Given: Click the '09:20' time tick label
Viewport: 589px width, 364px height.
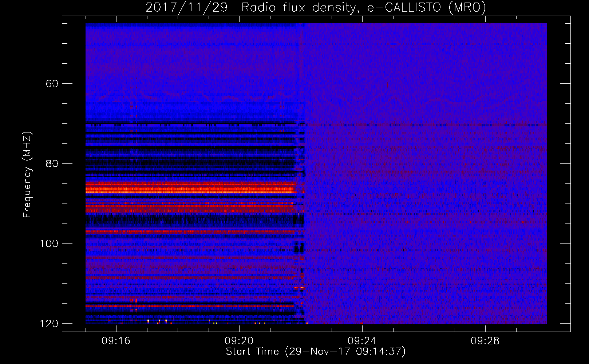Looking at the screenshot, I should coord(239,341).
